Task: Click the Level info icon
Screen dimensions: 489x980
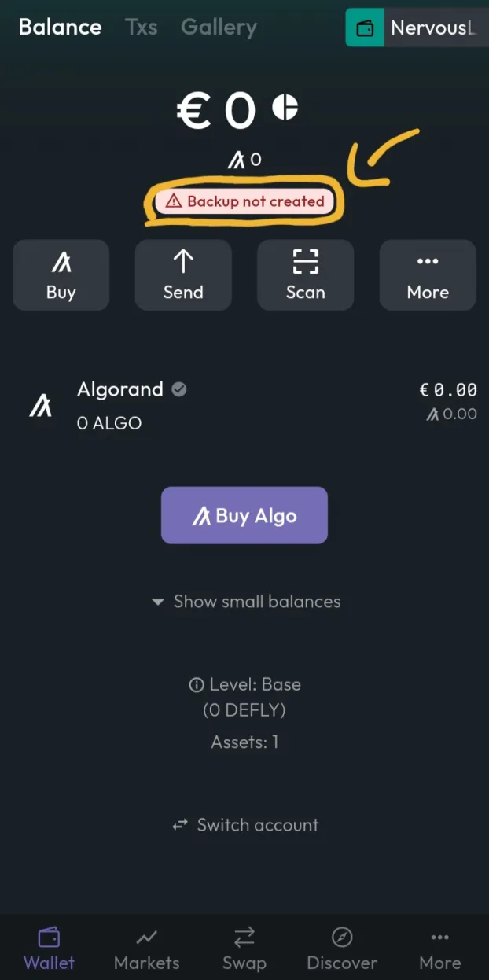Action: click(197, 685)
